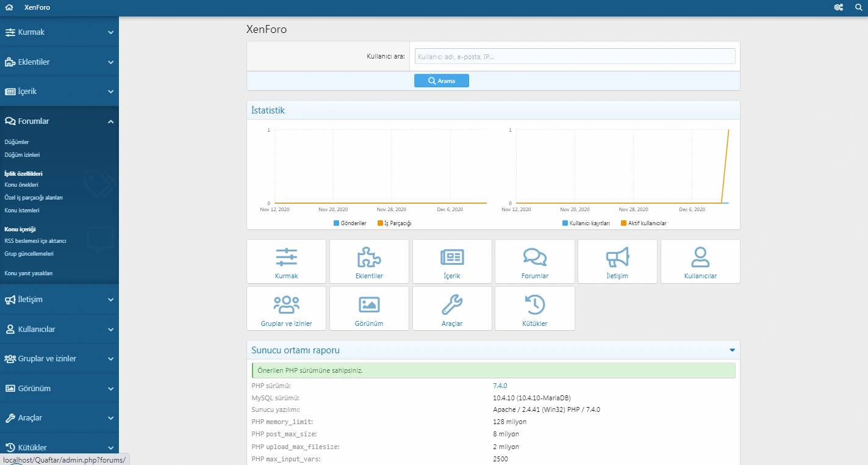868x465 pixels.
Task: Click the Arama search button
Action: click(442, 81)
